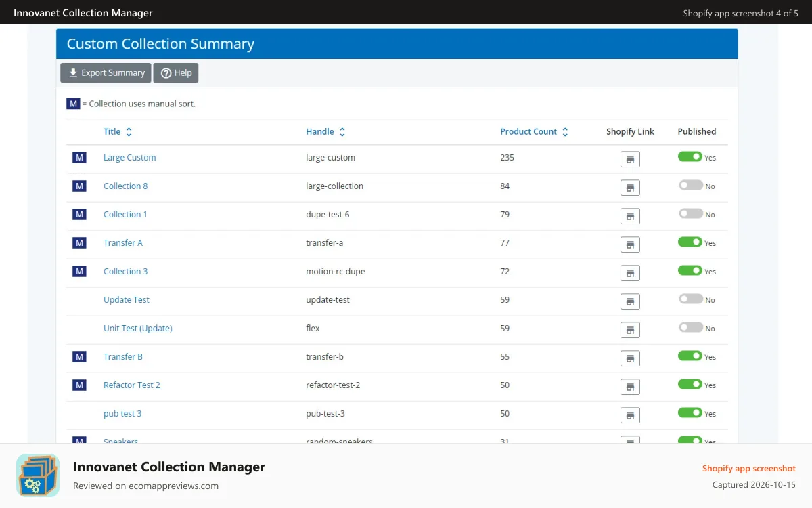This screenshot has height=508, width=812.
Task: Open Shopify link for pub test 3
Action: [630, 415]
